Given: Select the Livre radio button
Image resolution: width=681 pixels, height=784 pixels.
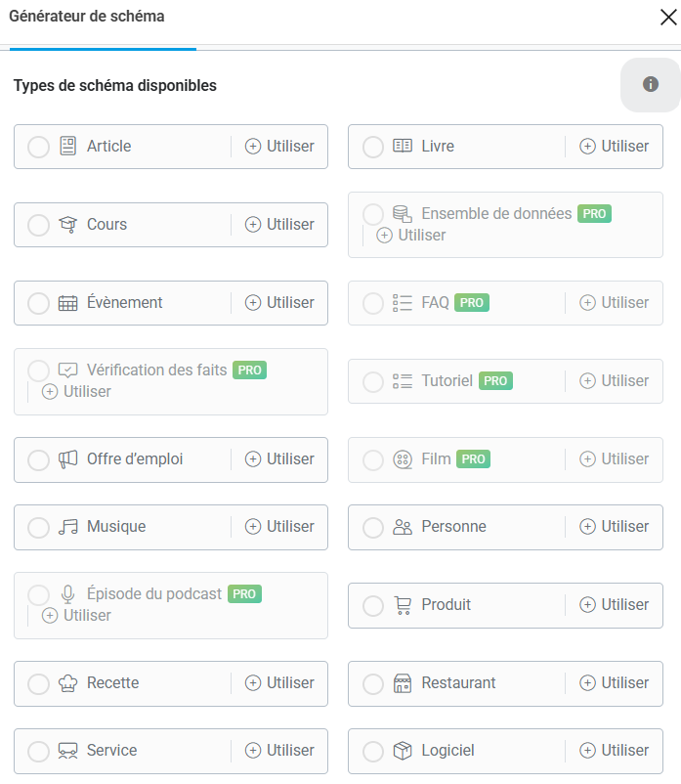Looking at the screenshot, I should [373, 147].
